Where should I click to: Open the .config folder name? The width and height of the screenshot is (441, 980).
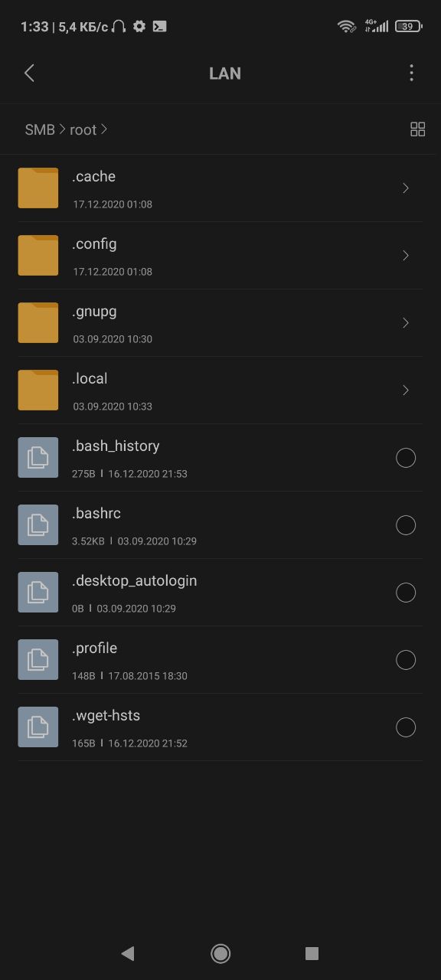coord(95,244)
